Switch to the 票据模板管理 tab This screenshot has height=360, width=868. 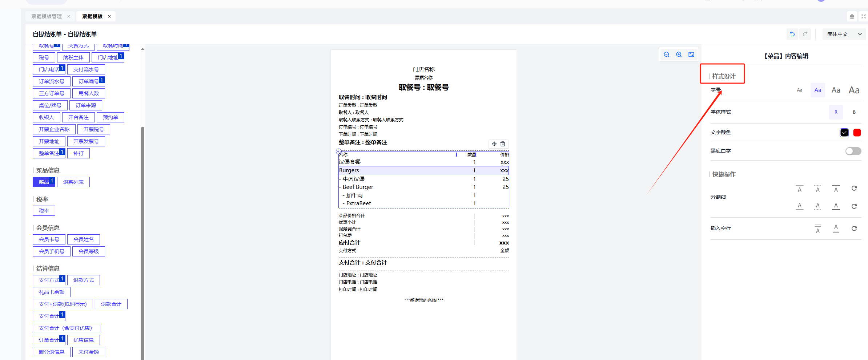pos(47,16)
